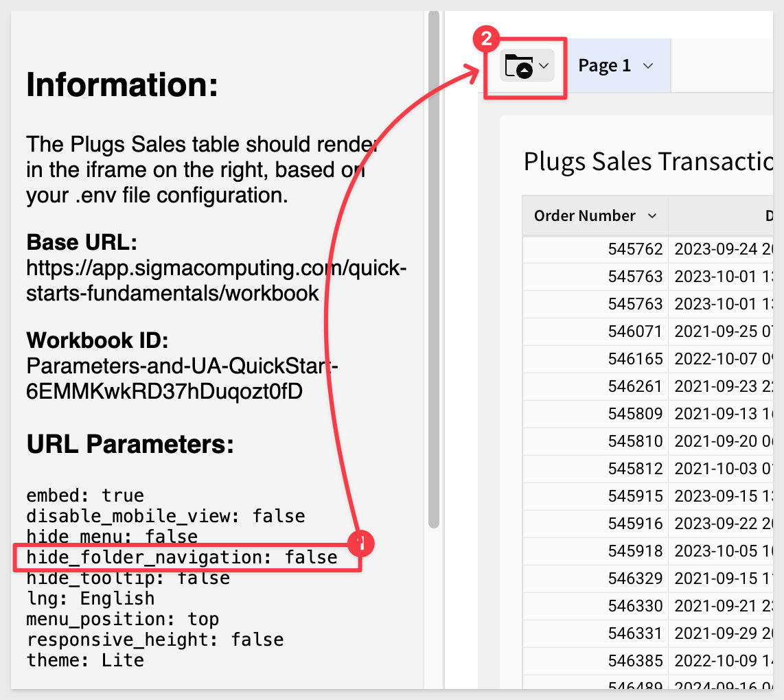
Task: Select order number cell 545762
Action: tap(595, 249)
